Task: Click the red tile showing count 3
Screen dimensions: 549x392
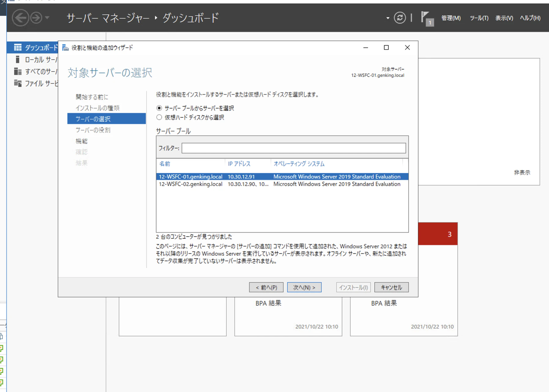Action: pos(438,234)
